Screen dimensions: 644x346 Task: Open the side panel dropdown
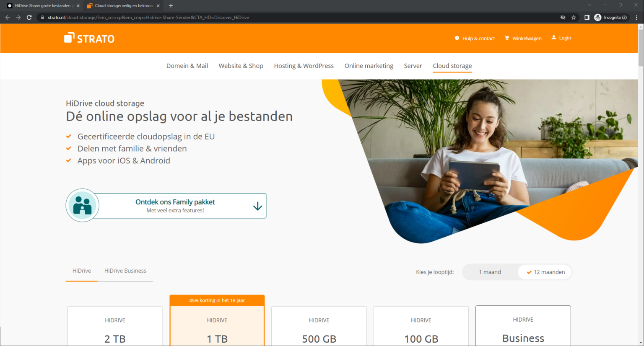point(587,17)
